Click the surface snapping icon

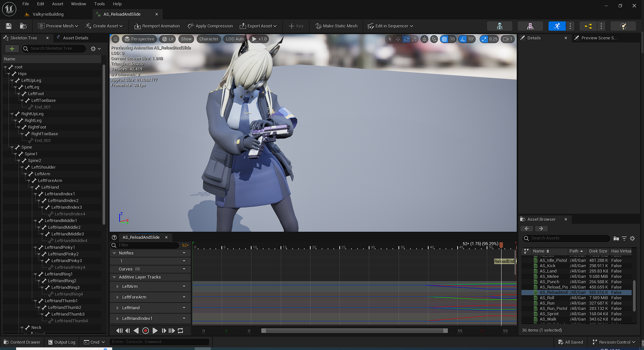[434, 39]
